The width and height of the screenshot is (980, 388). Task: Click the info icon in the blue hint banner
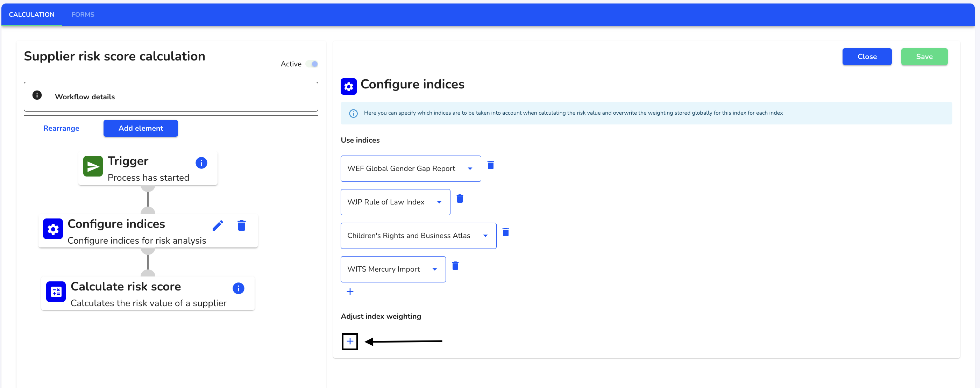[353, 113]
